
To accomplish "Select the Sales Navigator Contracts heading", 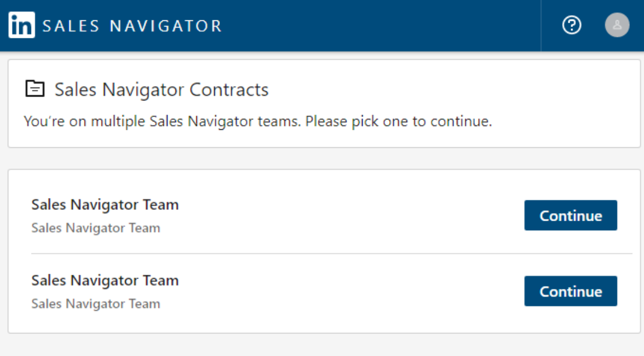I will [161, 90].
